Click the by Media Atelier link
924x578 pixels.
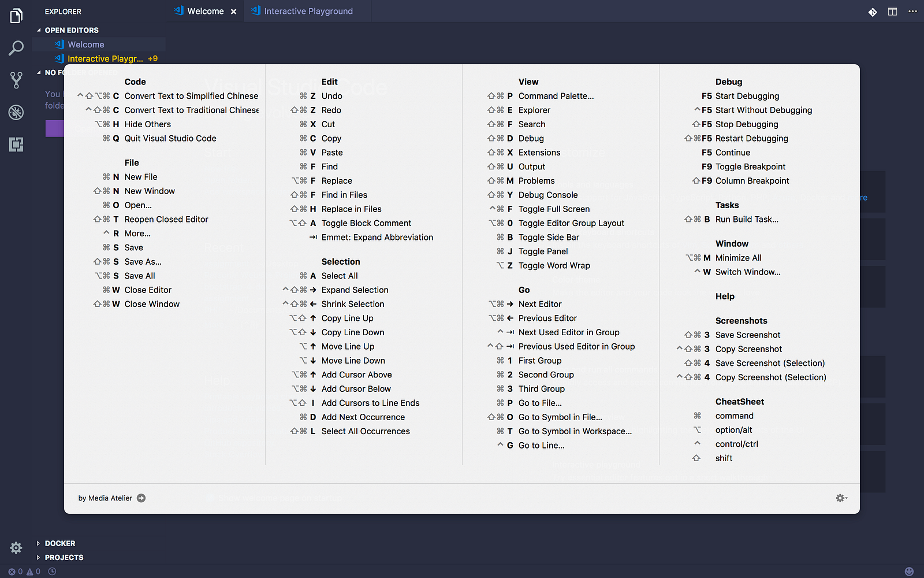coord(105,498)
